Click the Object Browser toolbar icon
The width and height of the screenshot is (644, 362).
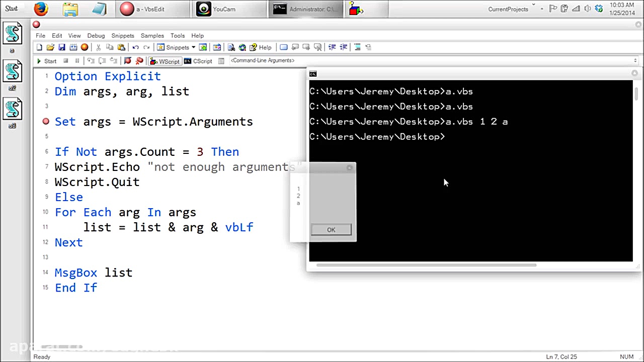[x=217, y=47]
